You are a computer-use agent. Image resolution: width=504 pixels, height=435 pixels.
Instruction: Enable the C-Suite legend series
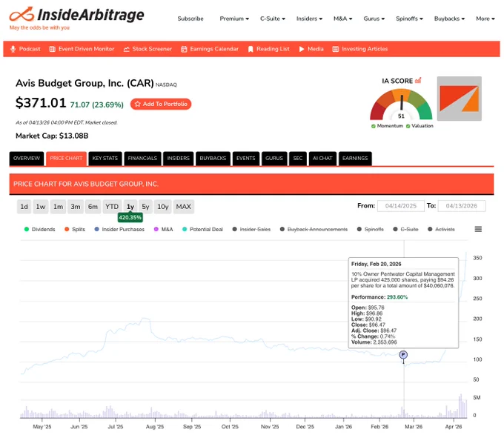(x=405, y=230)
